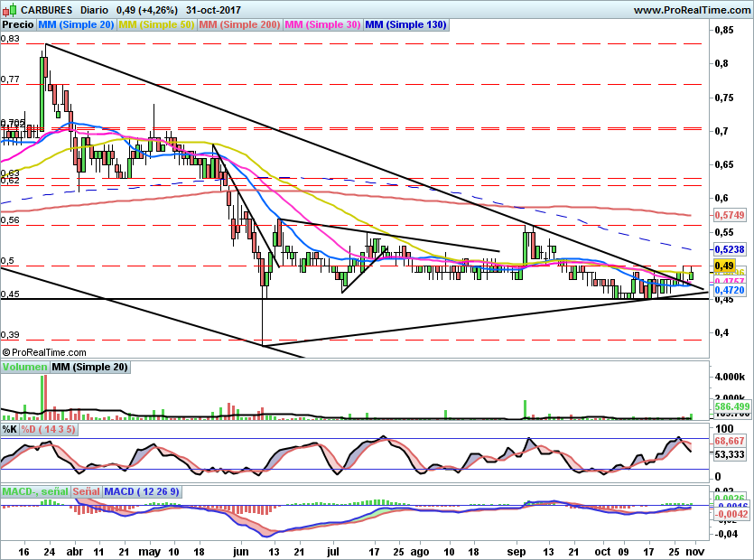Click the MM (Simple 200) legend label

point(238,25)
